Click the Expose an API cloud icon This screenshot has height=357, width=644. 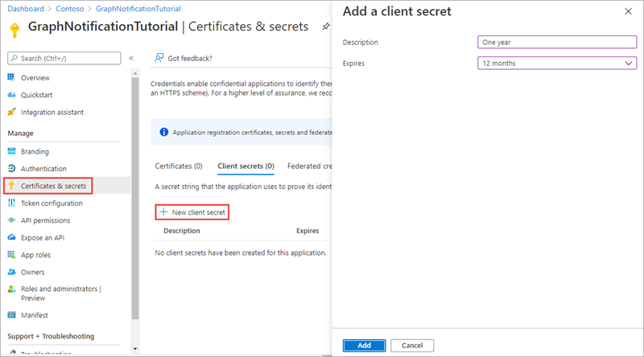tap(11, 237)
